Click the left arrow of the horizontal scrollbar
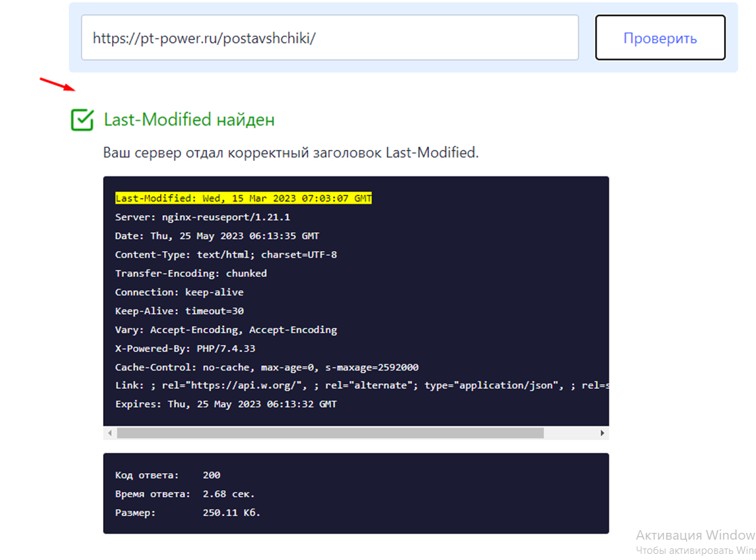The height and width of the screenshot is (560, 756). pos(110,432)
